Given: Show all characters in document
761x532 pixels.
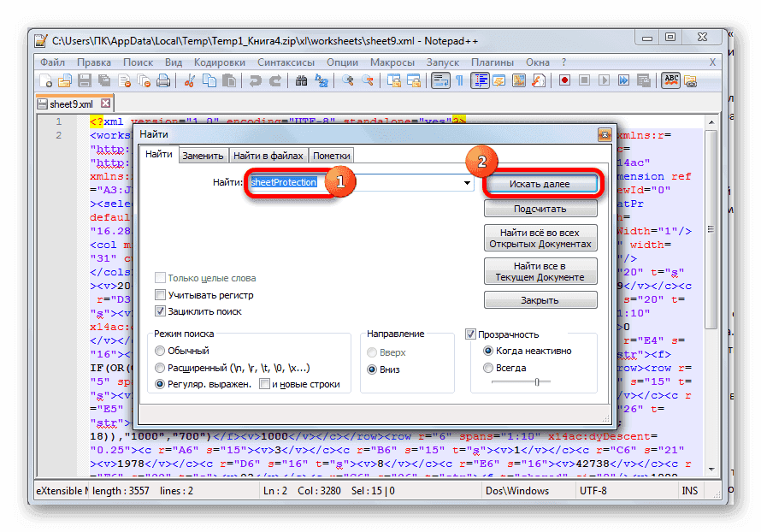Looking at the screenshot, I should 459,80.
